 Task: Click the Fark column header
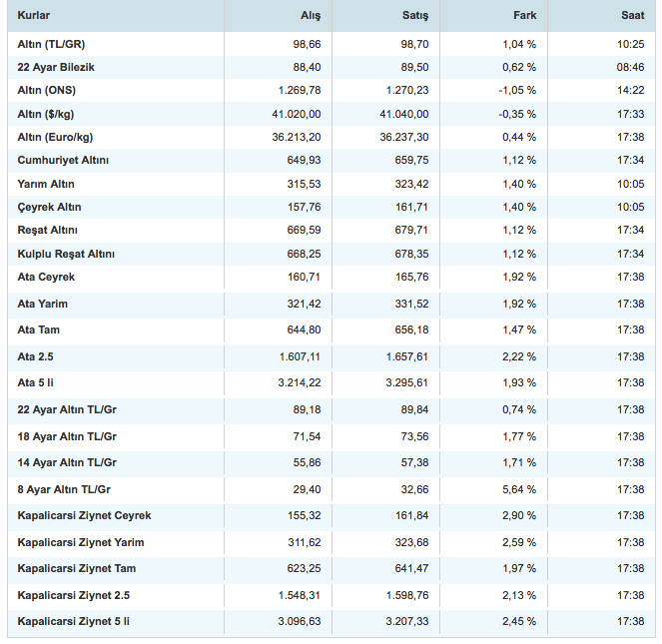pyautogui.click(x=524, y=16)
